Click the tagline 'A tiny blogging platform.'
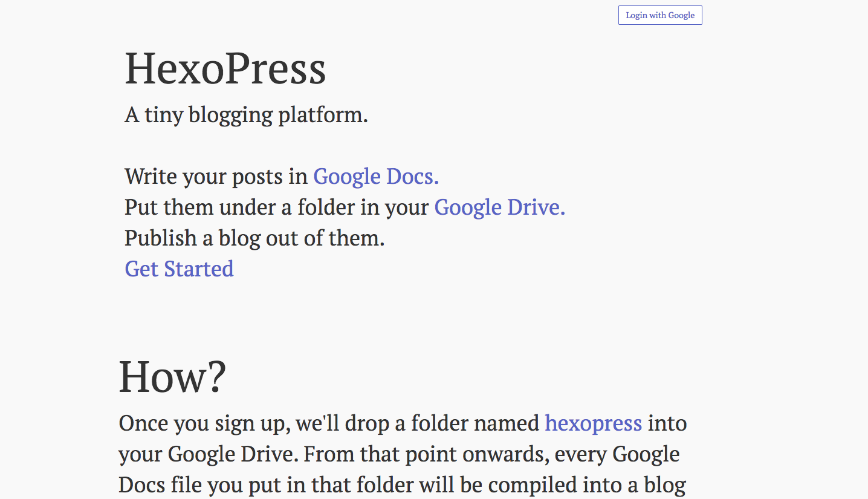The height and width of the screenshot is (499, 868). (247, 114)
